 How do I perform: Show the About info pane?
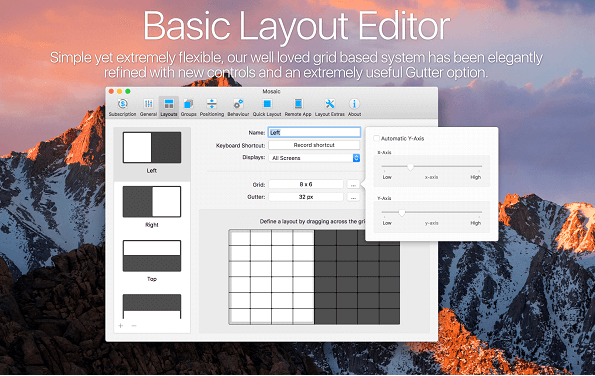pos(354,107)
